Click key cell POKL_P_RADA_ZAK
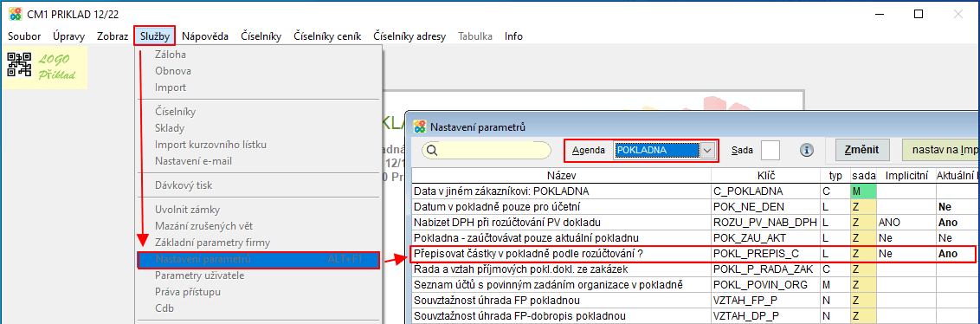980x324 pixels. [765, 269]
